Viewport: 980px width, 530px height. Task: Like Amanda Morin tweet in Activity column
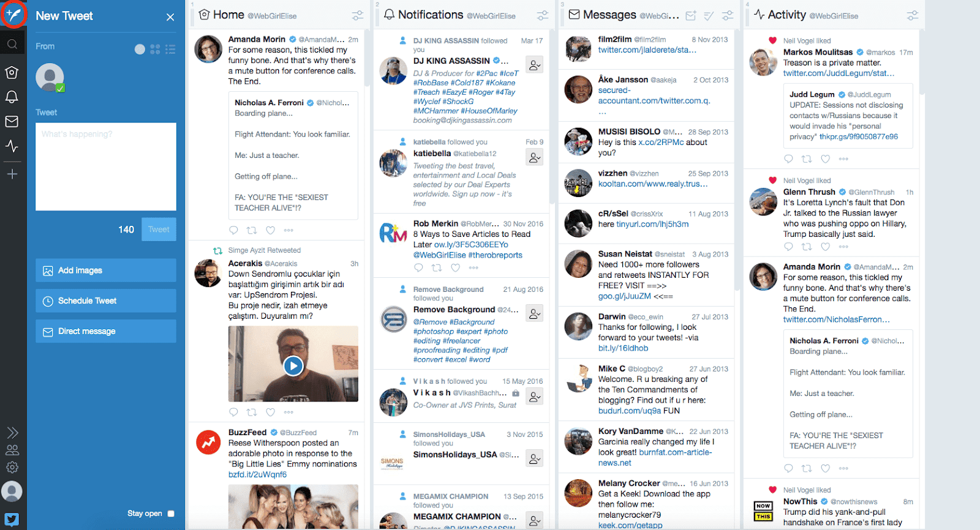[826, 468]
